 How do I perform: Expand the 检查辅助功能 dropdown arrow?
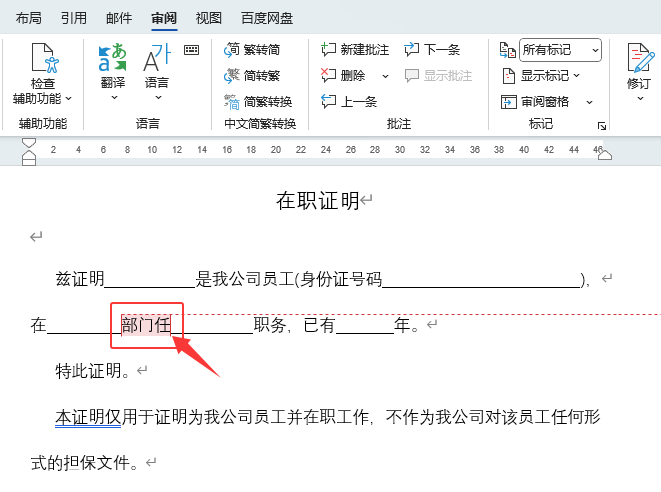(69, 99)
